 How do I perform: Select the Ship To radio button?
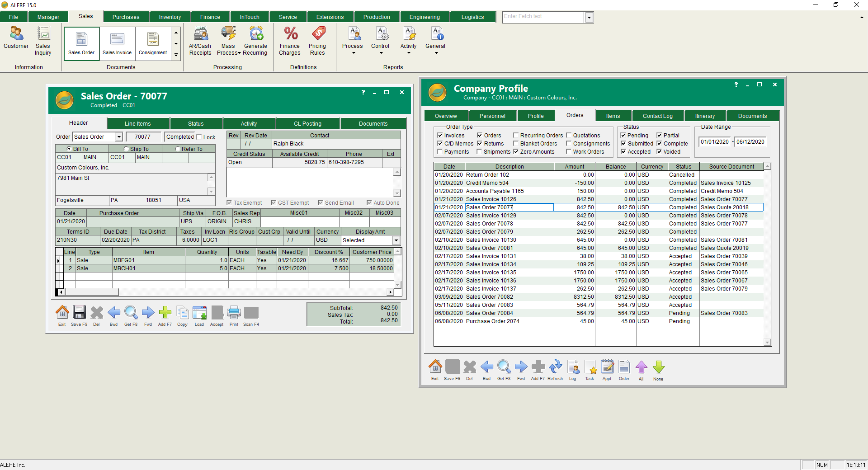(127, 149)
